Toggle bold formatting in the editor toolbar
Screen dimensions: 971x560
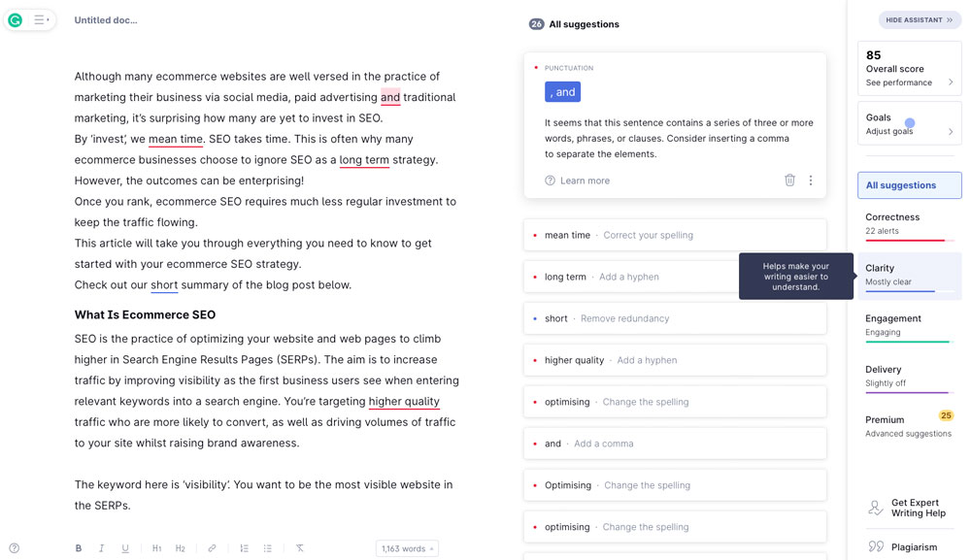tap(79, 548)
